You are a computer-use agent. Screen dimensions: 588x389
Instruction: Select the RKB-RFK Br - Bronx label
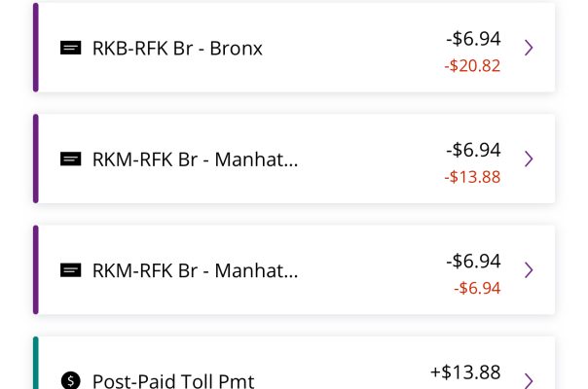coord(177,48)
